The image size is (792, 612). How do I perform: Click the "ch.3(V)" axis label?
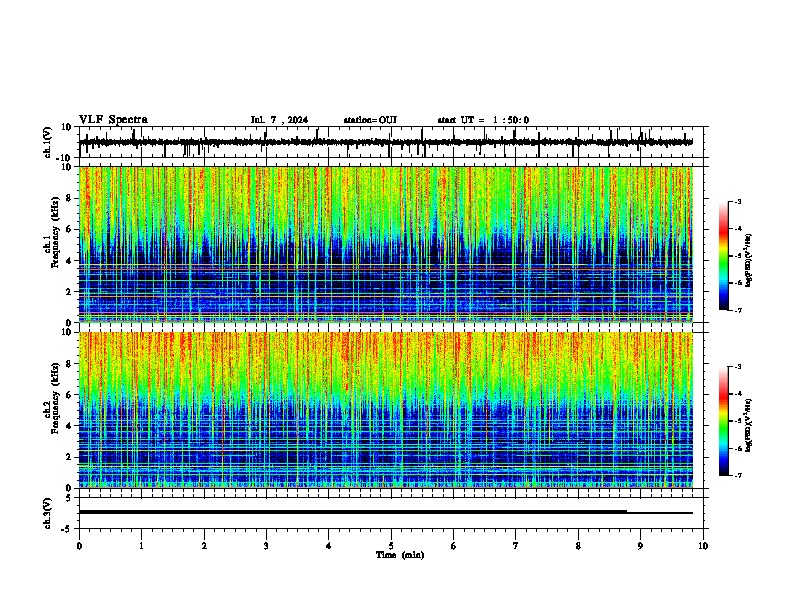coord(48,514)
